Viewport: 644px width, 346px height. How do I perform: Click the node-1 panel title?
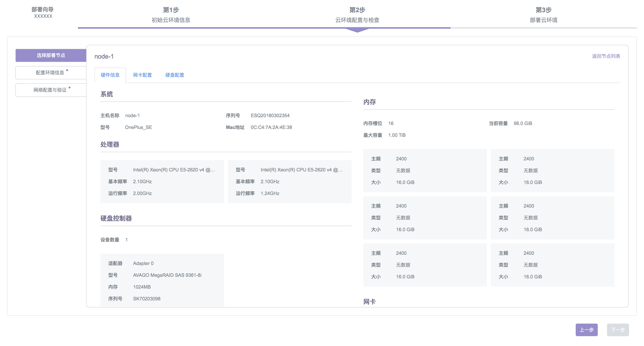point(104,57)
